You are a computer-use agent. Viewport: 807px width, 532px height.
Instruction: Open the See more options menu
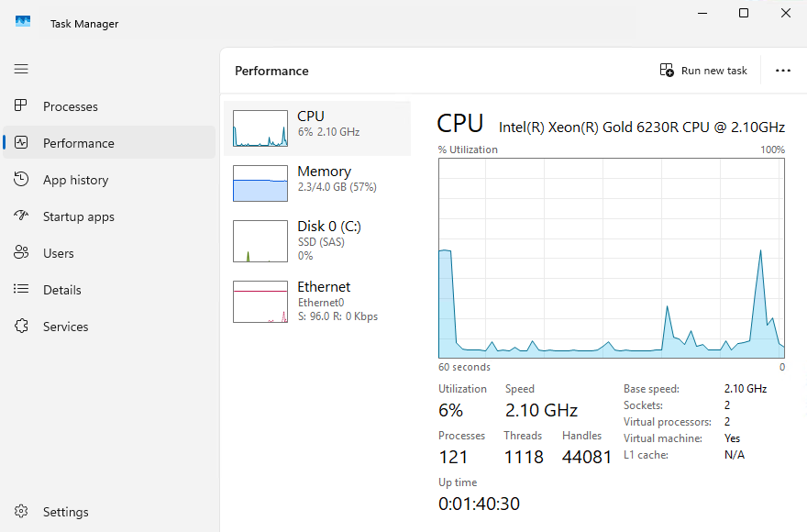tap(783, 70)
